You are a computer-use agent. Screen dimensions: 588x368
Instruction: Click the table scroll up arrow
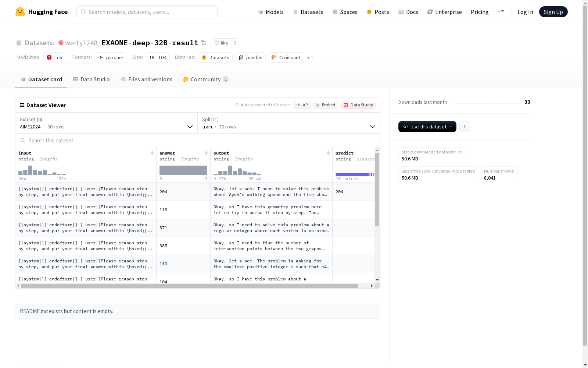pyautogui.click(x=377, y=150)
